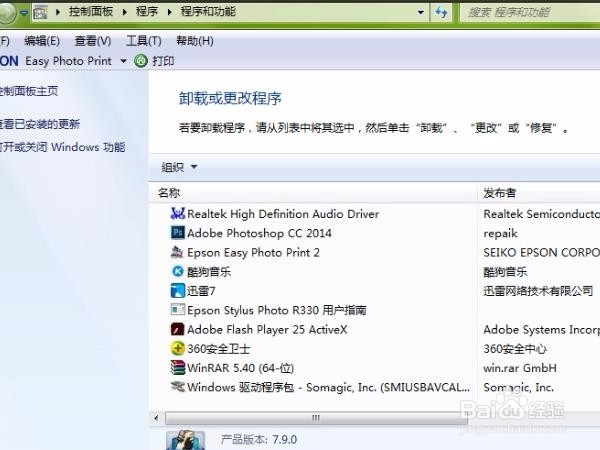Click the Adobe Photoshop CC 2014 icon
The image size is (600, 450).
pos(178,233)
